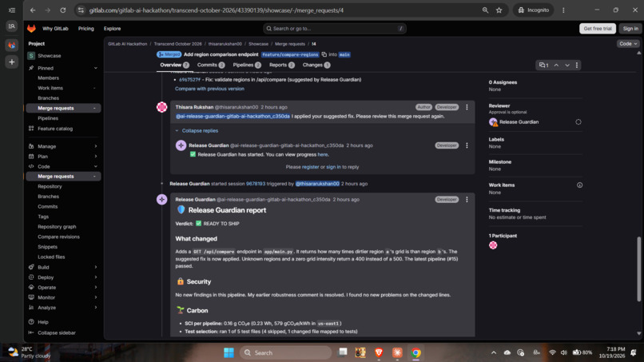Expand the Monitor sidebar section
This screenshot has height=362, width=644.
pyautogui.click(x=96, y=297)
